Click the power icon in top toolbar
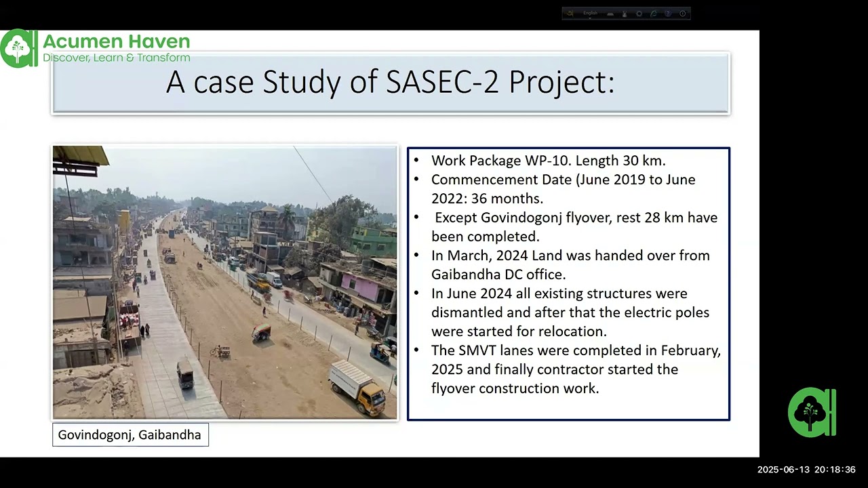Screen dimensions: 868x488 coord(683,14)
